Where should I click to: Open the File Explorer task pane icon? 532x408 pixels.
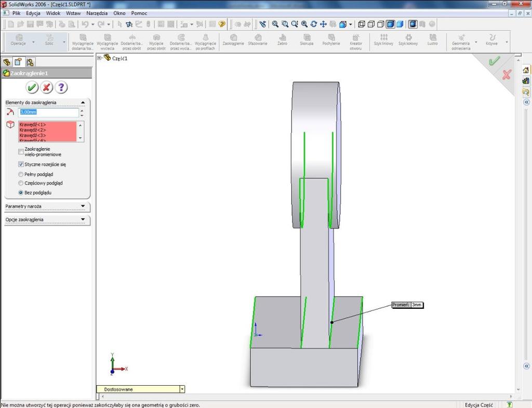tap(526, 92)
